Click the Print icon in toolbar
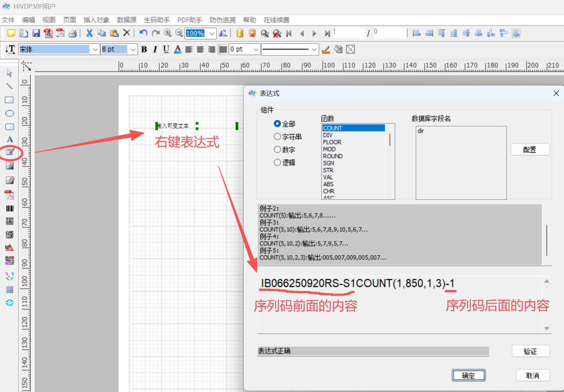The height and width of the screenshot is (392, 564). coord(73,33)
